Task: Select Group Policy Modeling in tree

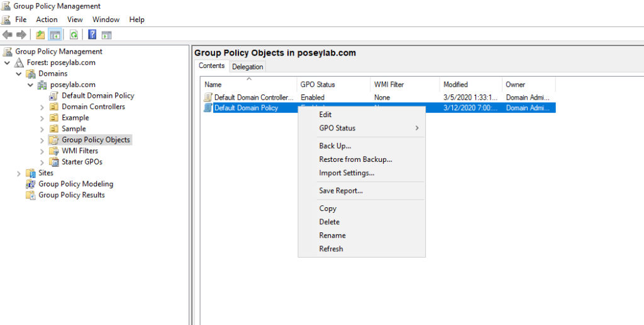Action: point(75,184)
